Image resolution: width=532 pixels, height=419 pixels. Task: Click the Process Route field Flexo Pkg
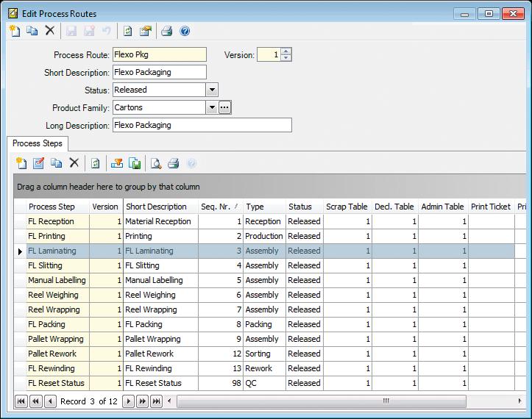160,54
